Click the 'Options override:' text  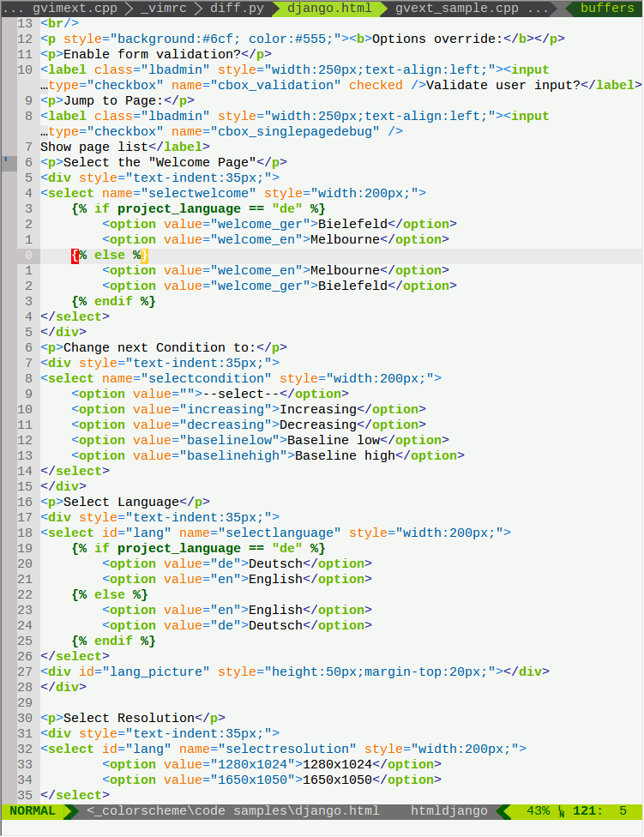coord(437,39)
